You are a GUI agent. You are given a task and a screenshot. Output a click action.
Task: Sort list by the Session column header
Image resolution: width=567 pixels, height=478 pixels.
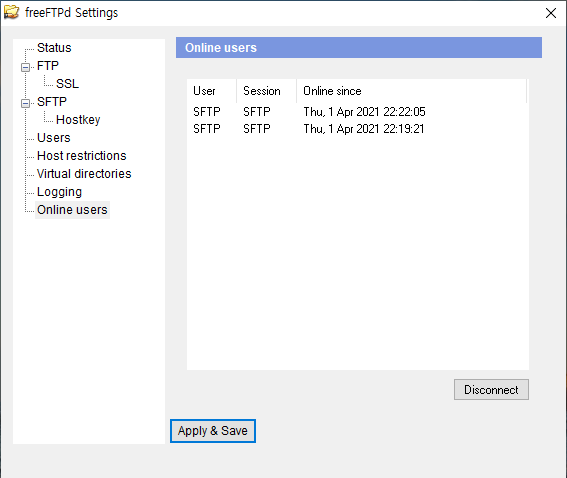[x=267, y=91]
